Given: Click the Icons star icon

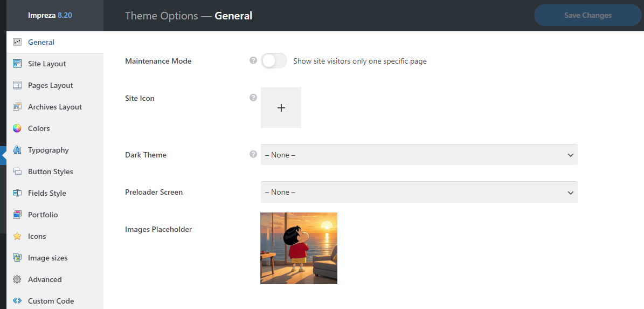Looking at the screenshot, I should [17, 236].
